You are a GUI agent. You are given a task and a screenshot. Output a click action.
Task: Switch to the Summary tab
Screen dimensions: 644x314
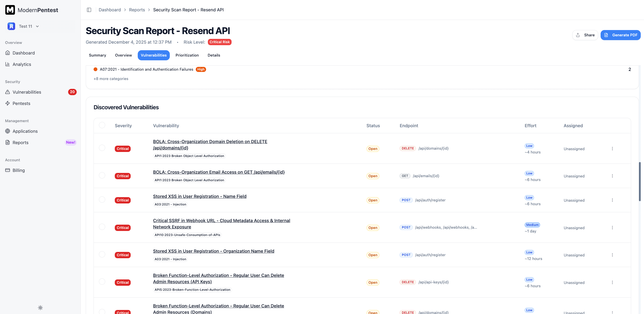(x=97, y=55)
